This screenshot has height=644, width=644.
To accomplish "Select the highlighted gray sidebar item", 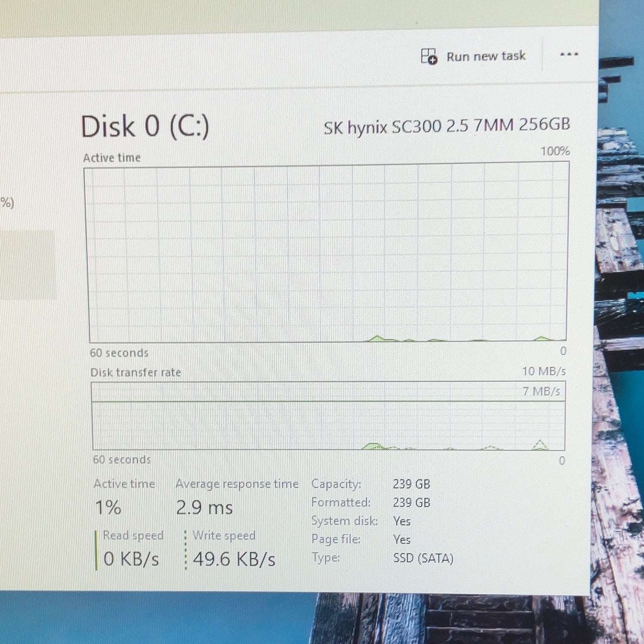I will tap(28, 264).
